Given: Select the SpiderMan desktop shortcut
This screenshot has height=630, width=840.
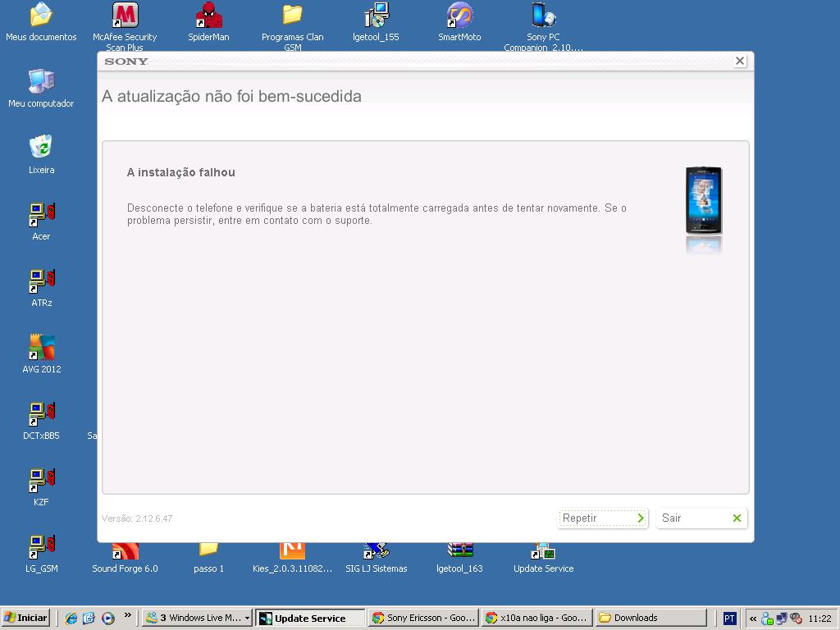Looking at the screenshot, I should coord(208,22).
